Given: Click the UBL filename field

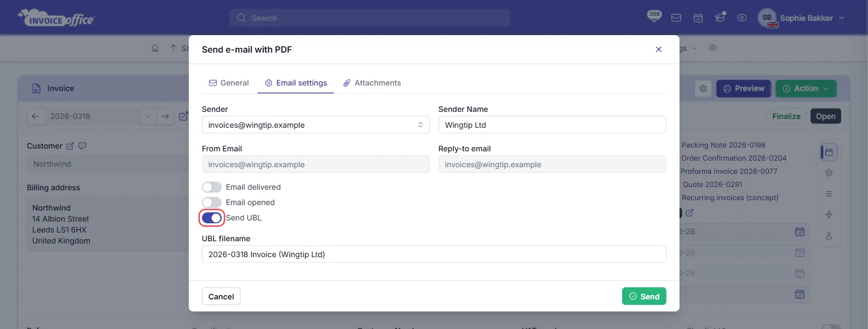Looking at the screenshot, I should pyautogui.click(x=434, y=254).
